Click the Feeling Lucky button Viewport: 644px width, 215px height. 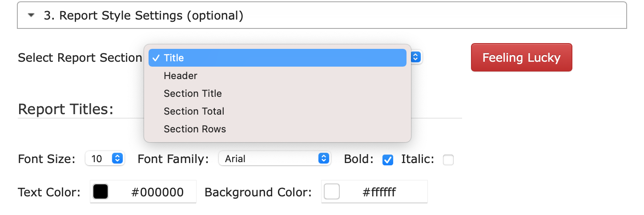pos(521,57)
